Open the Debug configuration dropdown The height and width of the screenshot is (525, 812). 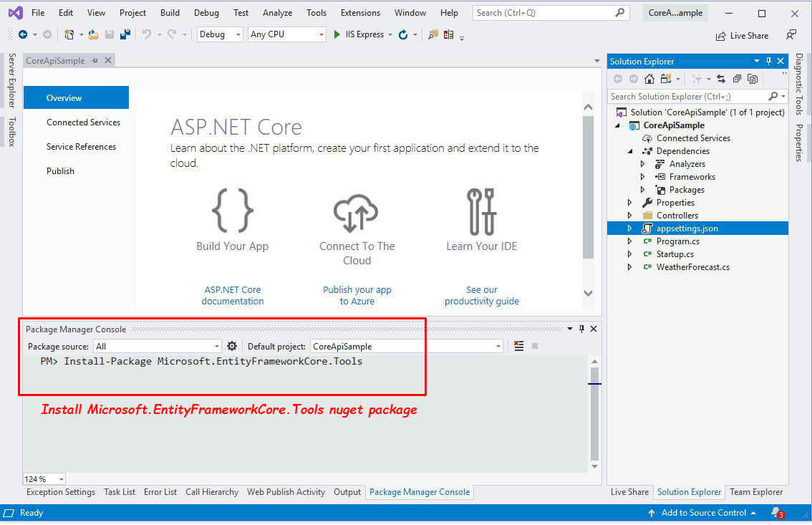coord(220,34)
